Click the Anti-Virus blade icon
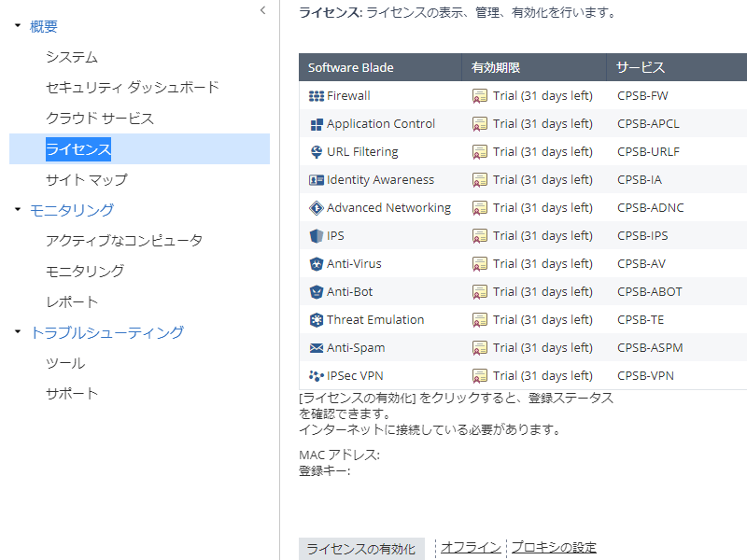 (x=316, y=264)
